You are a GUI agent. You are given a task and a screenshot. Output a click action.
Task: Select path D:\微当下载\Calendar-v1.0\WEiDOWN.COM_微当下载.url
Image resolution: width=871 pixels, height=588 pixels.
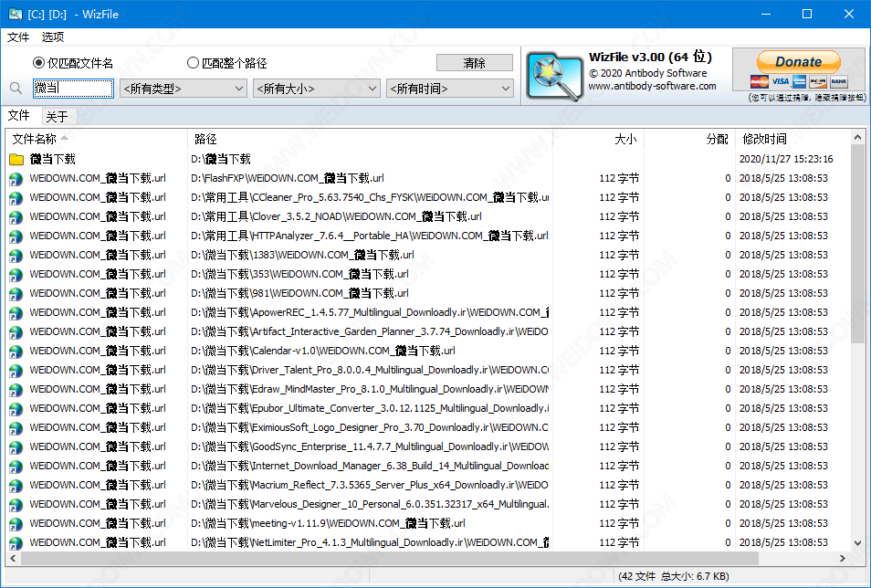[x=323, y=352]
